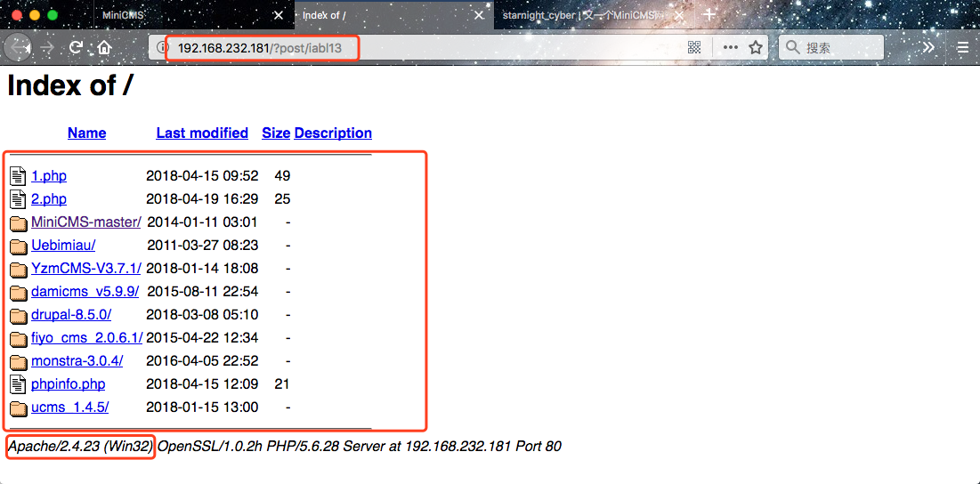Open the 1.php file link
The height and width of the screenshot is (484, 980).
pos(49,176)
